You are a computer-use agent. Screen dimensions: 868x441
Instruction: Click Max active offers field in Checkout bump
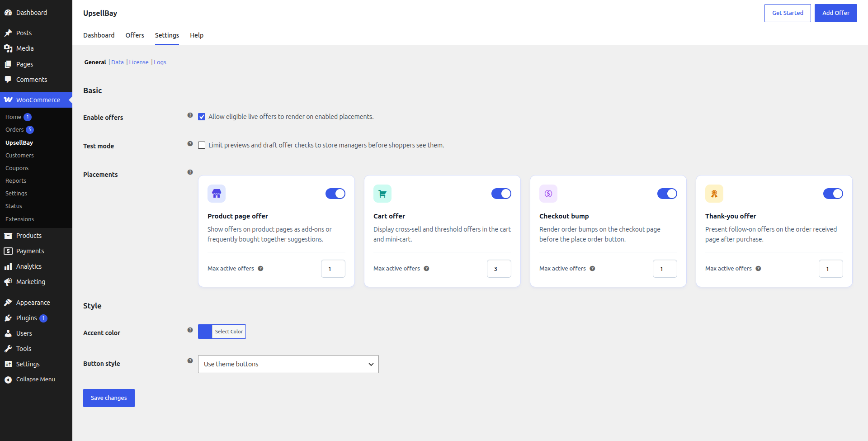point(665,269)
